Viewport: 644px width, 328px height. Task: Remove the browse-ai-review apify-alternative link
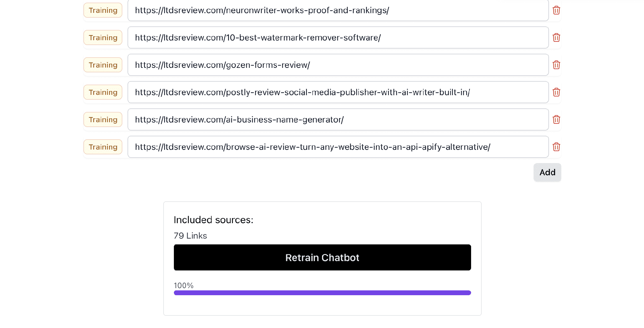pyautogui.click(x=556, y=147)
